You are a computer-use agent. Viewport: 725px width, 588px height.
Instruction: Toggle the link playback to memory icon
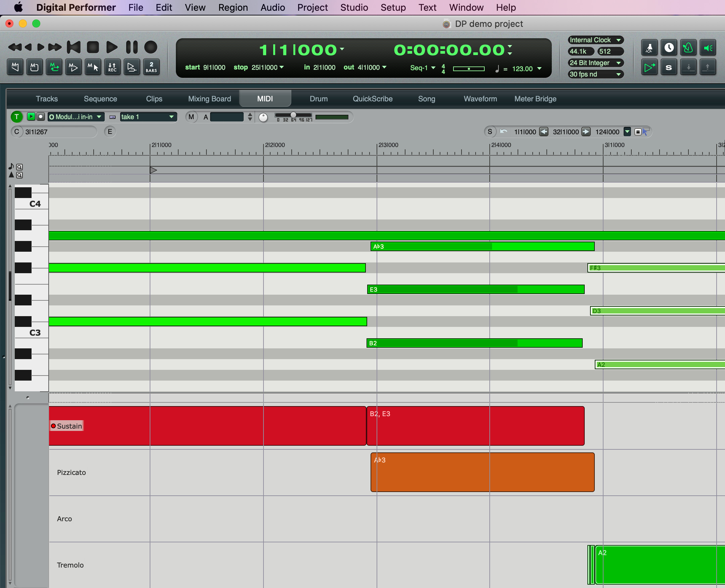point(73,67)
